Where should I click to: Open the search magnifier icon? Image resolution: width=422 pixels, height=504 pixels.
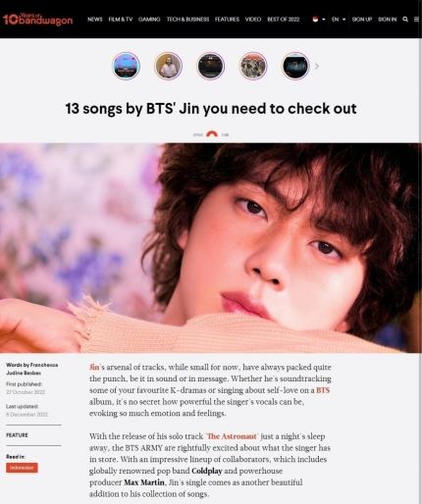click(x=405, y=20)
